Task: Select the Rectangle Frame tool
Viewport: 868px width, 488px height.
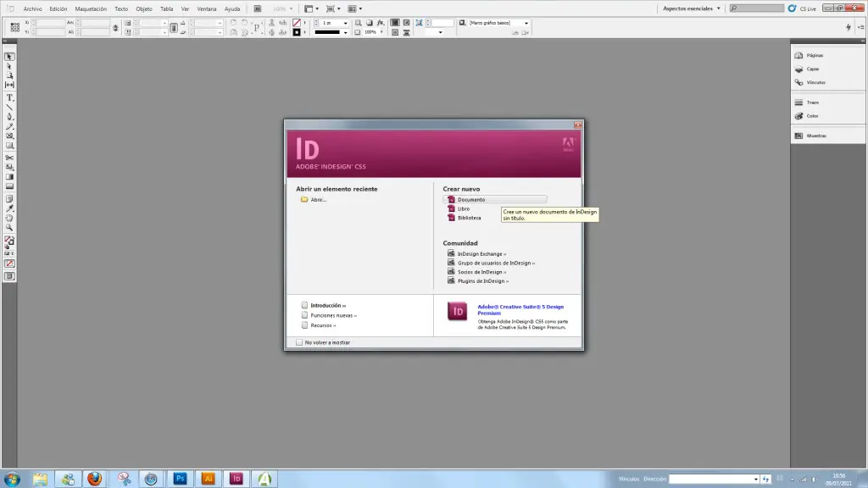Action: [9, 136]
